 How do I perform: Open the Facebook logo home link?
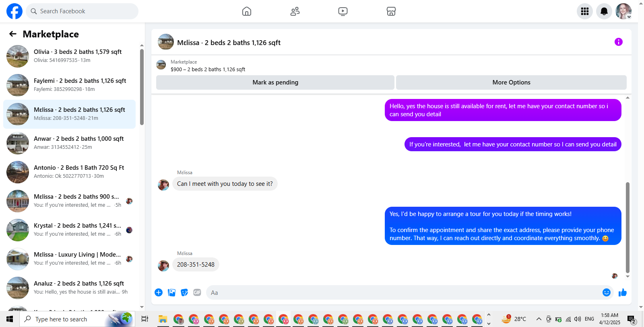pos(14,11)
